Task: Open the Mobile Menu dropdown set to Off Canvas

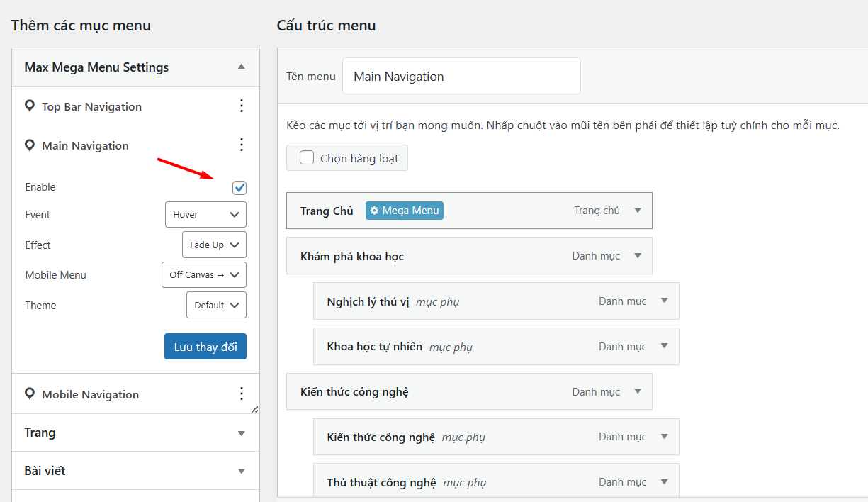Action: tap(204, 275)
